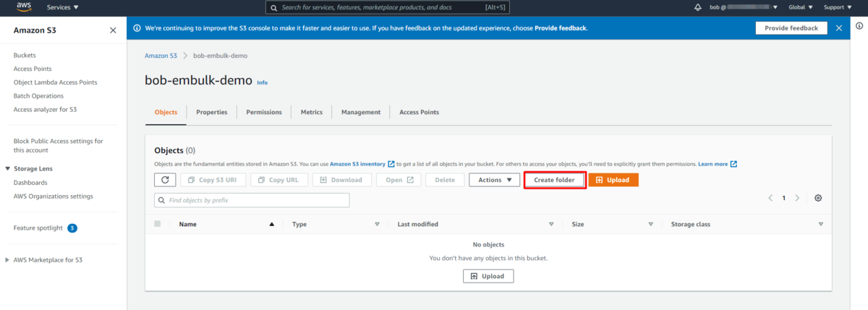Open Object Lambda Access Points

coord(56,82)
